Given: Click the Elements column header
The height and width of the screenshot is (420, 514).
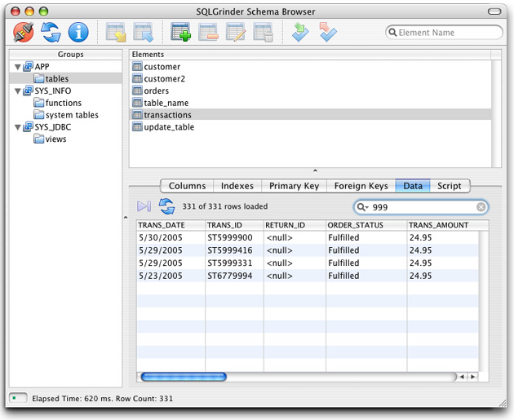Looking at the screenshot, I should click(310, 55).
